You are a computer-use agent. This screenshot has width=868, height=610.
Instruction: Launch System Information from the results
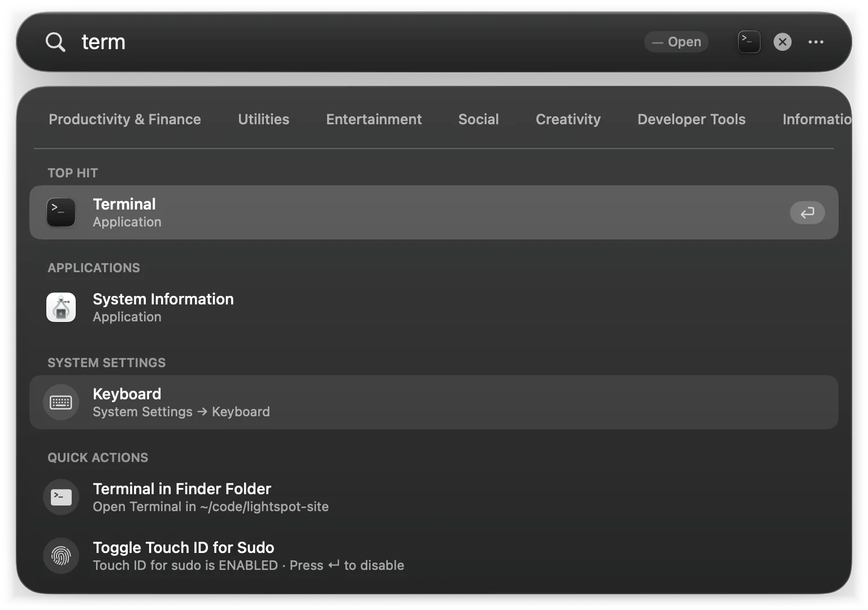pos(433,307)
